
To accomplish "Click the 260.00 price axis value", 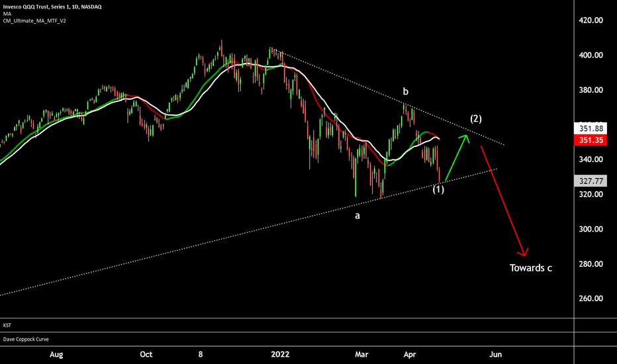I will pyautogui.click(x=591, y=298).
